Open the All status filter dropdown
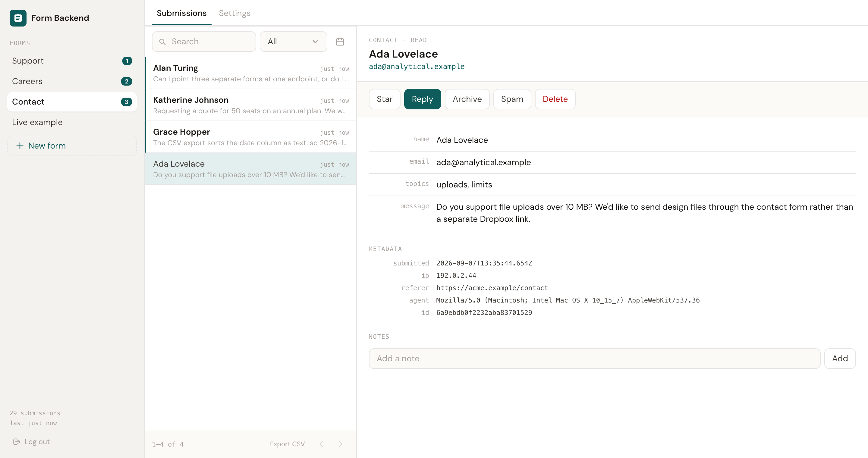868x458 pixels. coord(293,41)
